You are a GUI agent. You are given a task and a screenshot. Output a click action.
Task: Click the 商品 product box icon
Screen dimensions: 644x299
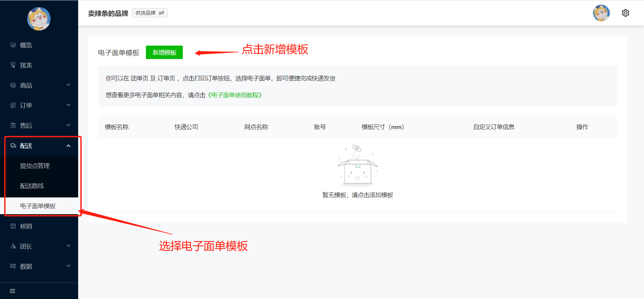(x=13, y=85)
